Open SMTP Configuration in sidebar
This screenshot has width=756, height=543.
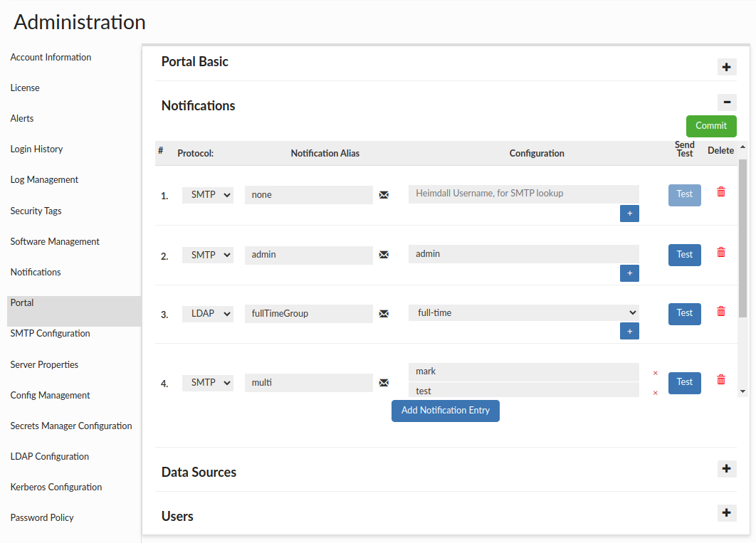tap(50, 333)
